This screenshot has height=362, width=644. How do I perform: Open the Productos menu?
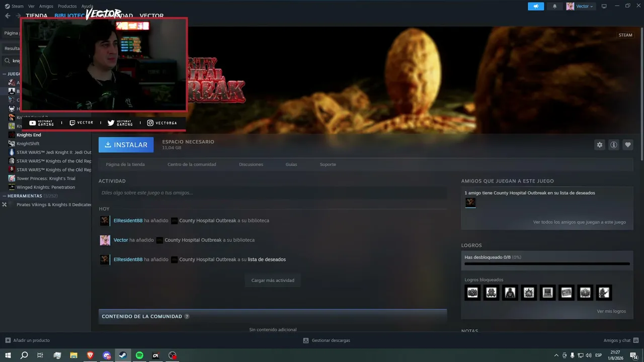(x=67, y=6)
